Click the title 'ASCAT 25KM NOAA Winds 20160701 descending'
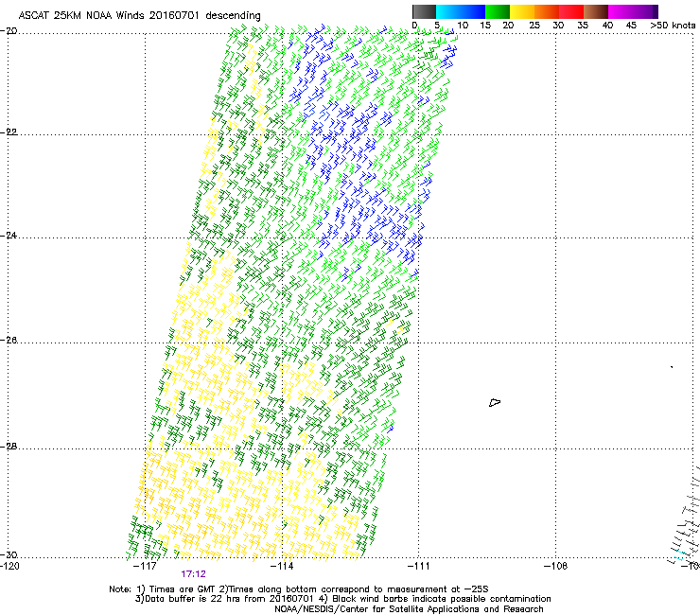 tap(139, 16)
